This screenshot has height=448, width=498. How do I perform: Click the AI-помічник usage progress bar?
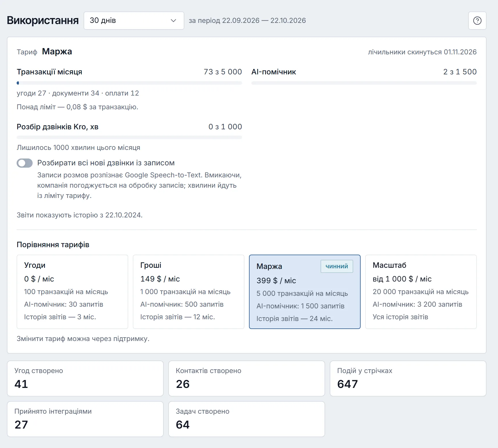pos(364,83)
